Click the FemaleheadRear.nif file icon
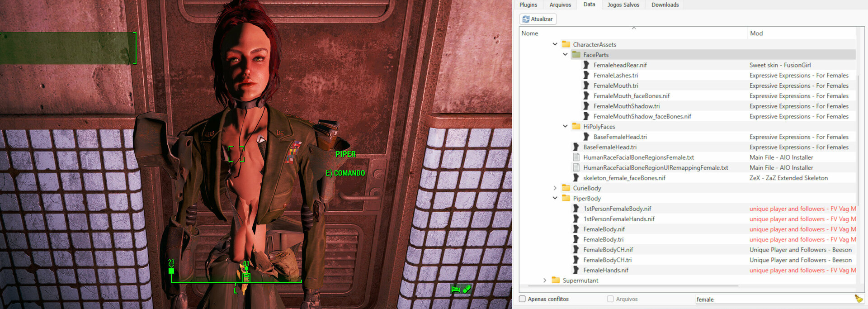868x309 pixels. pos(586,65)
